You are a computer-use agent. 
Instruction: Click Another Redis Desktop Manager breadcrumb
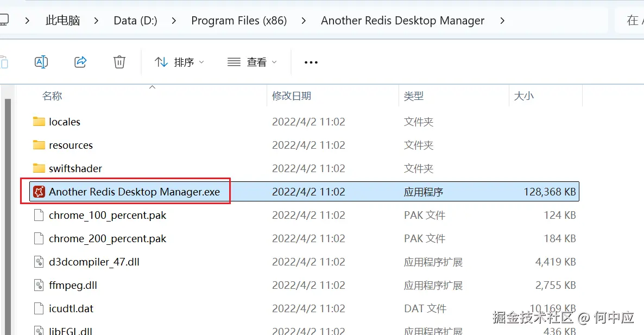coord(402,21)
